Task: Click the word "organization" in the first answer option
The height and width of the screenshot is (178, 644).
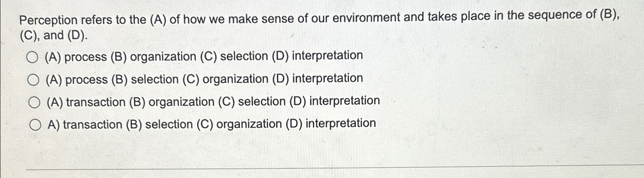Action: [163, 57]
